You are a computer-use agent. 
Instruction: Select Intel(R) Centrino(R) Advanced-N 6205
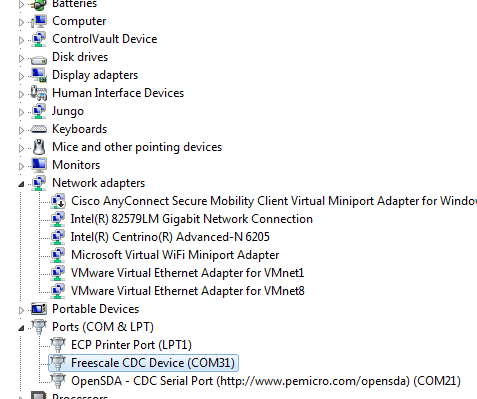pos(170,237)
